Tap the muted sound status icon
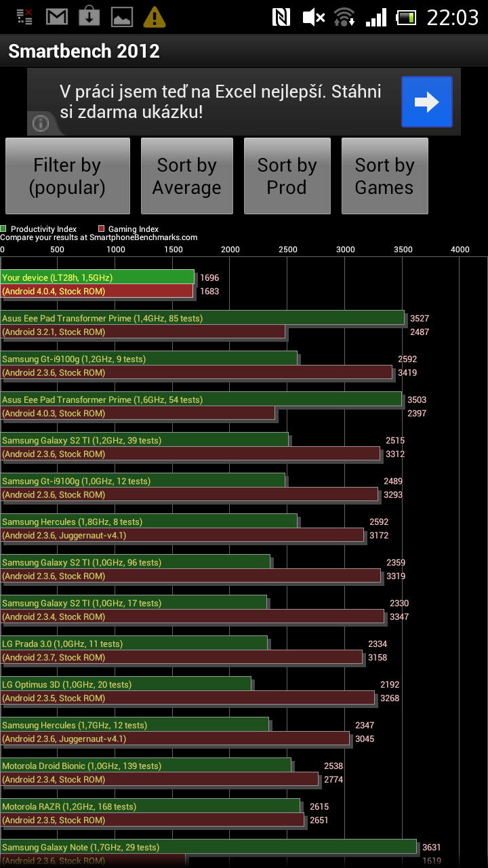Image resolution: width=488 pixels, height=868 pixels. click(x=313, y=17)
